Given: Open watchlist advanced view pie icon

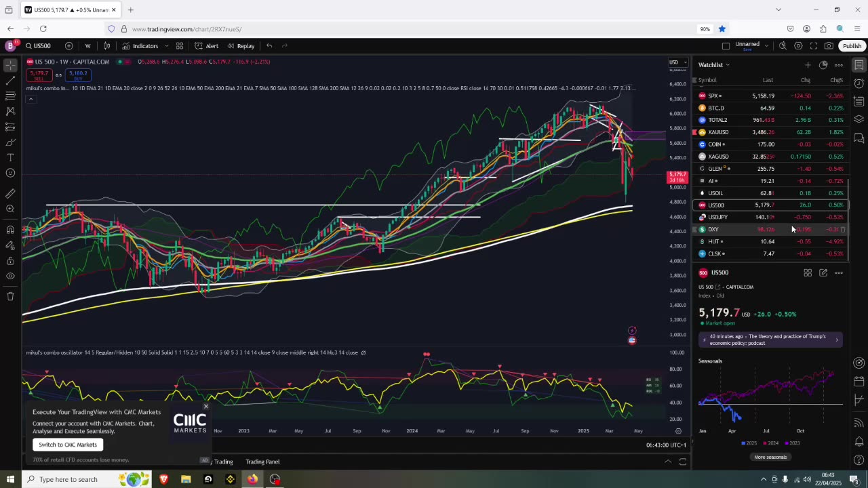Looking at the screenshot, I should [823, 65].
